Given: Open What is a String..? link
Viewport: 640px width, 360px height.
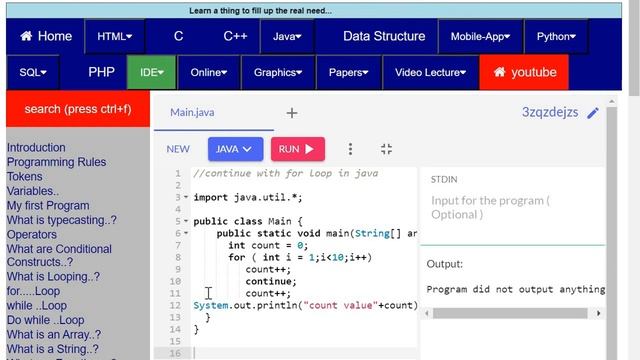Looking at the screenshot, I should tap(53, 349).
